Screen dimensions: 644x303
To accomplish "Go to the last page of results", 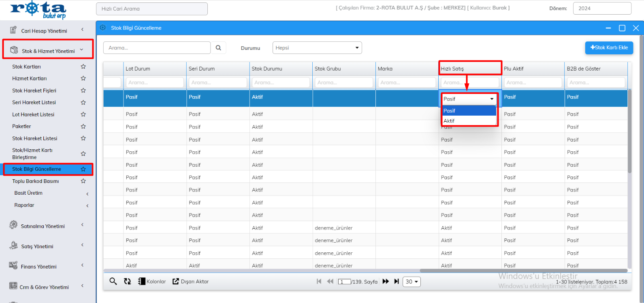I will coord(397,282).
